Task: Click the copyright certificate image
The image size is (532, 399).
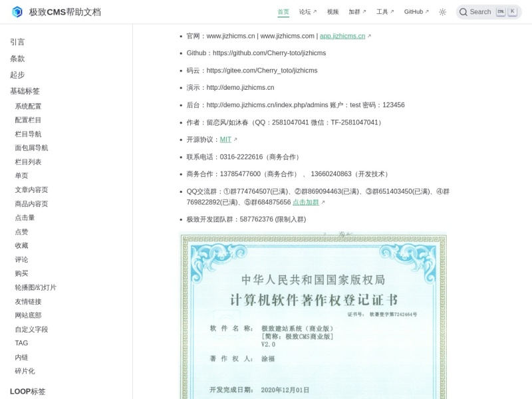Action: 313,315
